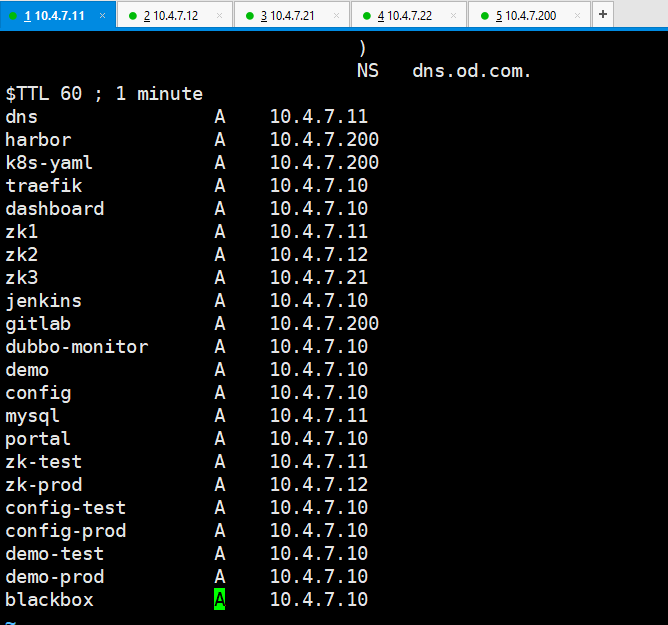
Task: Switch to the 10.4.7.12 session tab
Action: (170, 15)
